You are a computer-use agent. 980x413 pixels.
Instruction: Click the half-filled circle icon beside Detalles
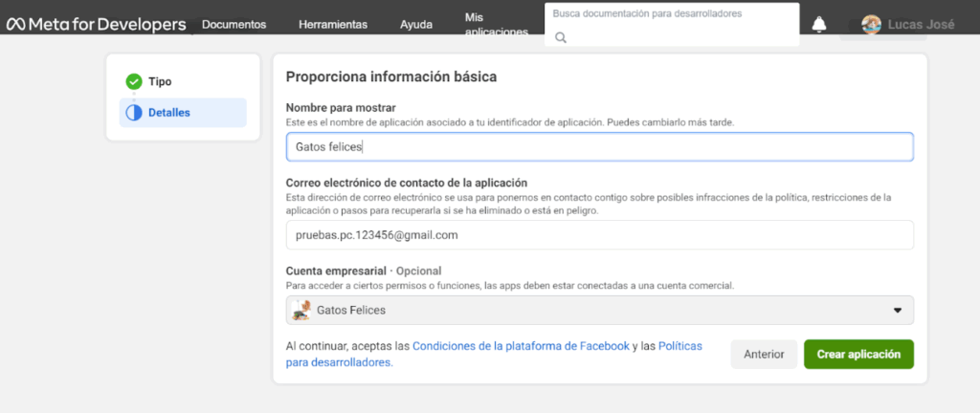[x=134, y=113]
